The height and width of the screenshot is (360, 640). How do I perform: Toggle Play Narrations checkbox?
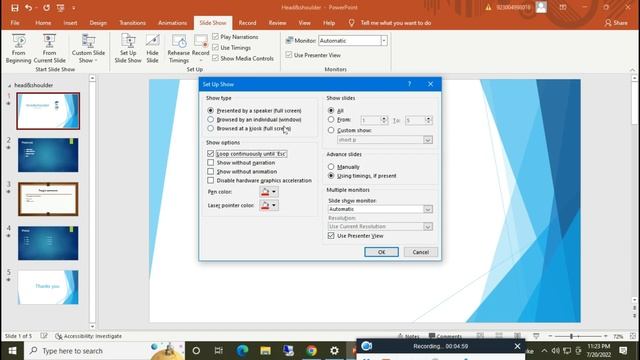click(216, 37)
